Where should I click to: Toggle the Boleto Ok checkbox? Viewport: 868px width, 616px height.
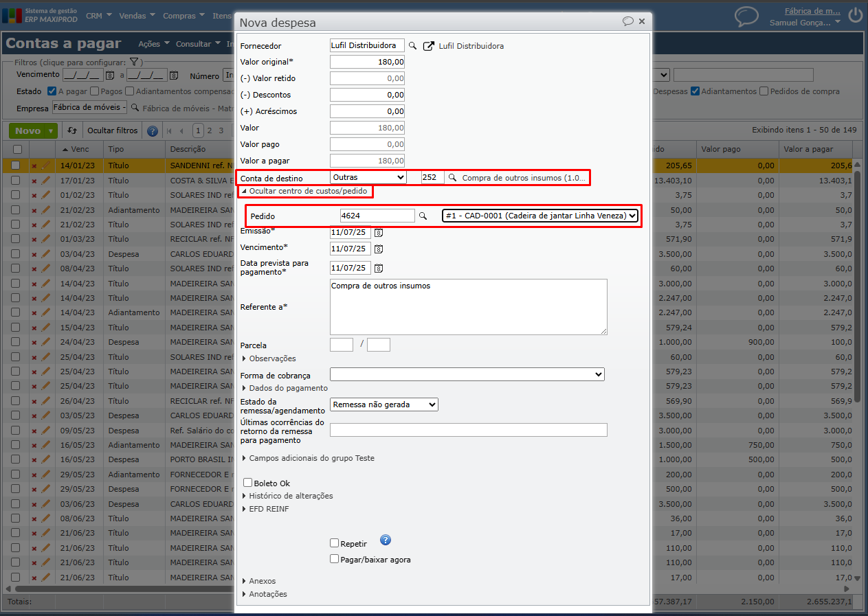click(248, 483)
